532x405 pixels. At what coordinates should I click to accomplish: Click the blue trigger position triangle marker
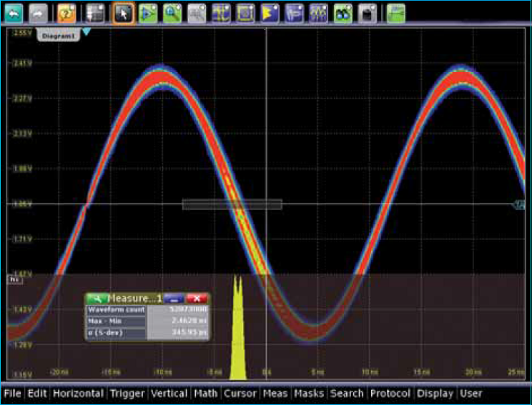pyautogui.click(x=87, y=33)
